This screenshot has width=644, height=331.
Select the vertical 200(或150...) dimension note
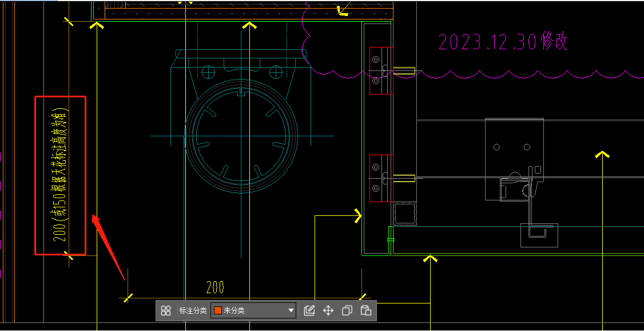tap(60, 176)
